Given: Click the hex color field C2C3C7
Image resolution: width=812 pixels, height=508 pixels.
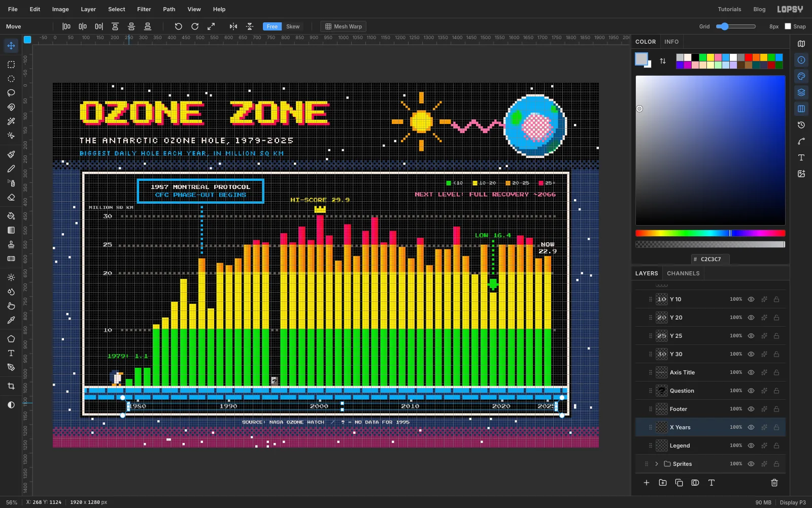Looking at the screenshot, I should [x=710, y=259].
